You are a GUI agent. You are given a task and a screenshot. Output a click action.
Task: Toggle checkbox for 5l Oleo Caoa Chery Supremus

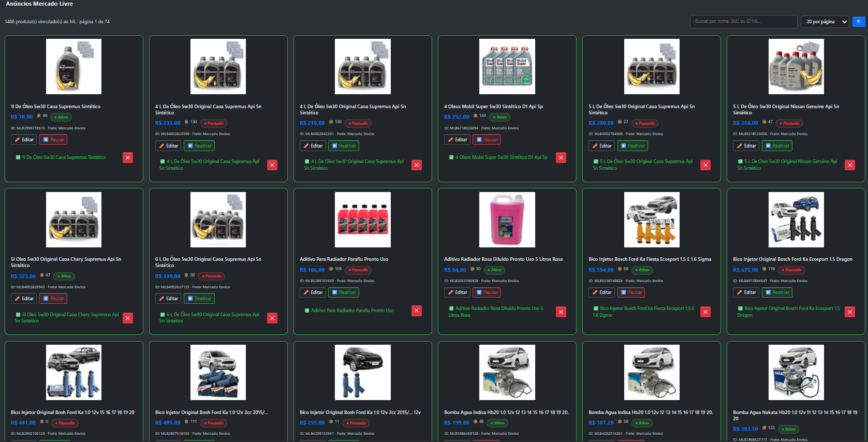point(18,315)
